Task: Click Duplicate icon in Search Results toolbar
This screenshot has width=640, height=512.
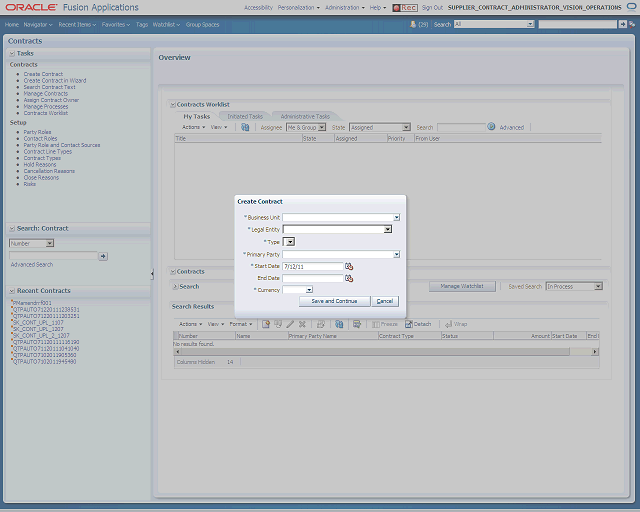Action: 278,324
